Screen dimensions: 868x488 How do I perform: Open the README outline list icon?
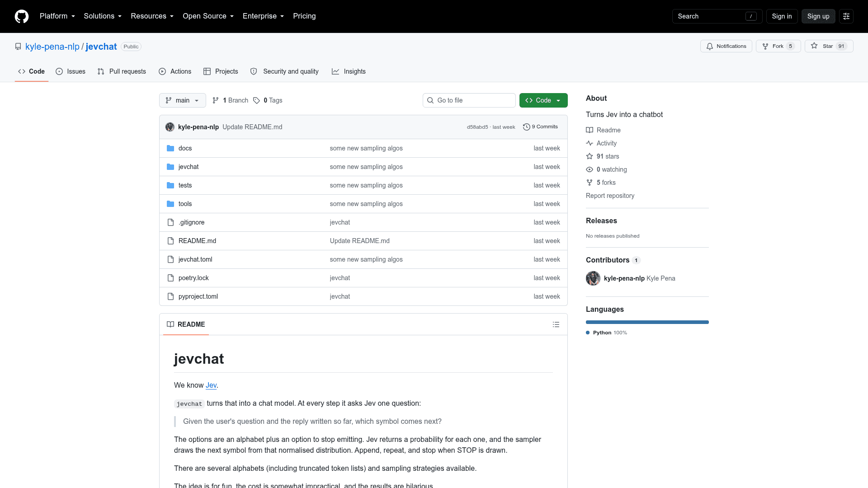[x=556, y=324]
